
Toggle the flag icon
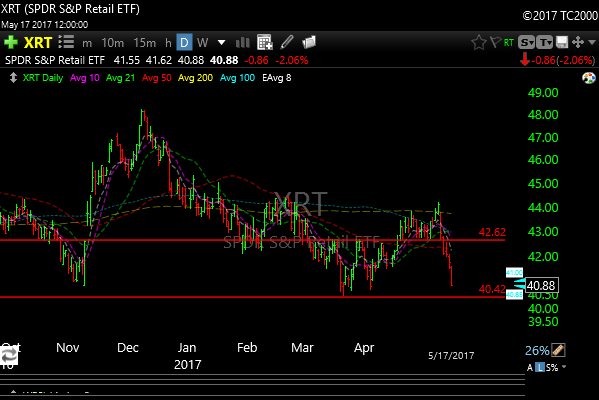[495, 42]
